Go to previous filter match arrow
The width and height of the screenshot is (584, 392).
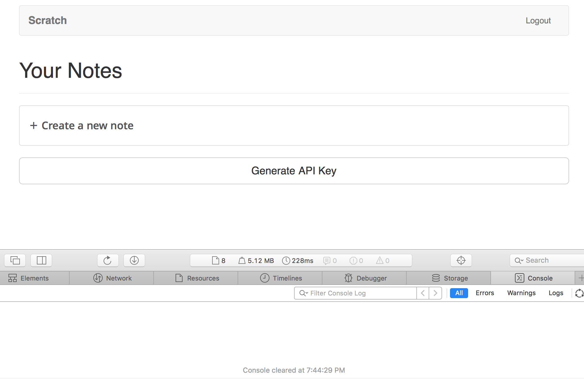423,293
